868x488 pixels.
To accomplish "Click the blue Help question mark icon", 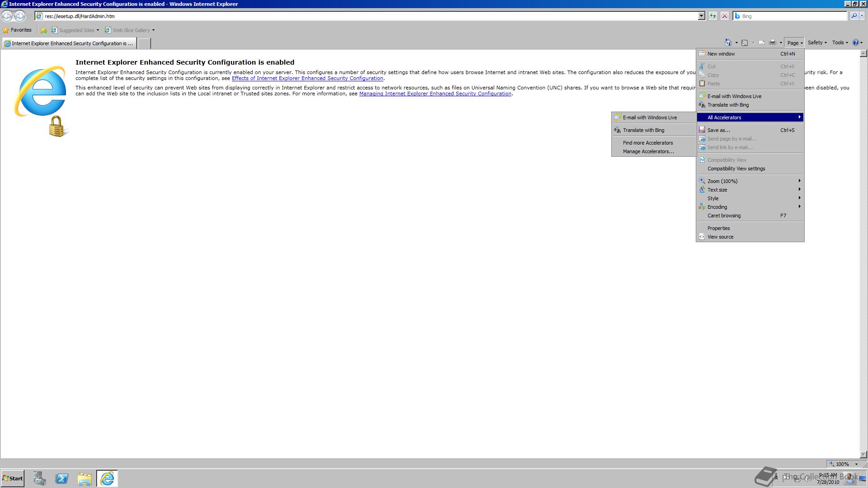I will pos(855,42).
